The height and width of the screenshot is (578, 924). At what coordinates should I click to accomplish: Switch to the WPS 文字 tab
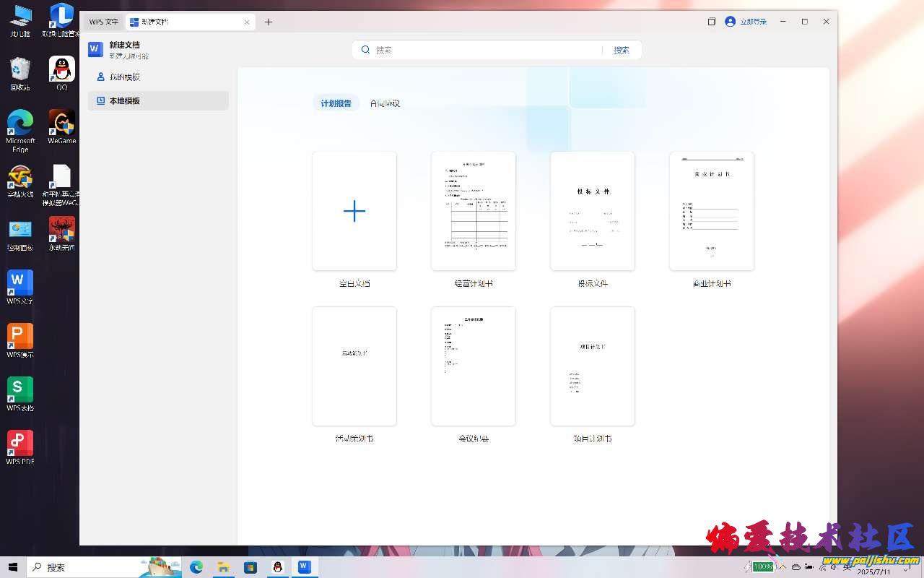pos(103,22)
